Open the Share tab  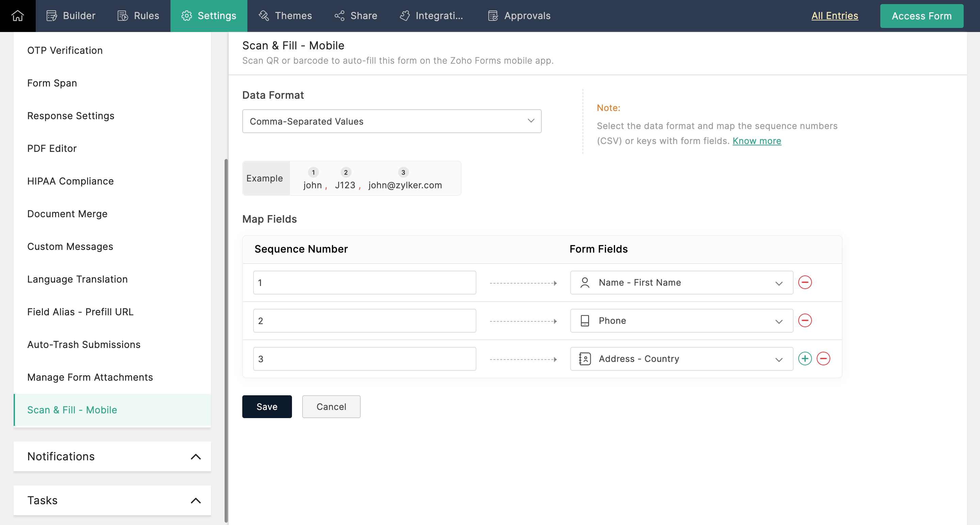pos(356,16)
